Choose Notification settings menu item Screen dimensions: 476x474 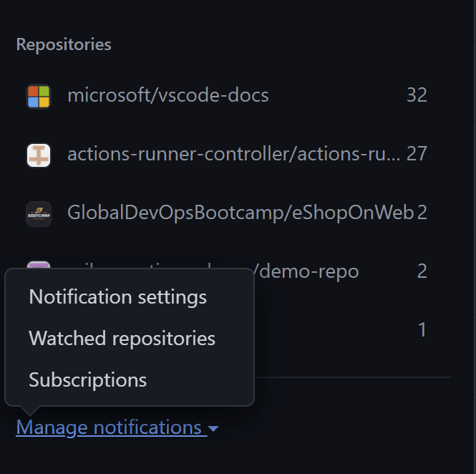[118, 296]
